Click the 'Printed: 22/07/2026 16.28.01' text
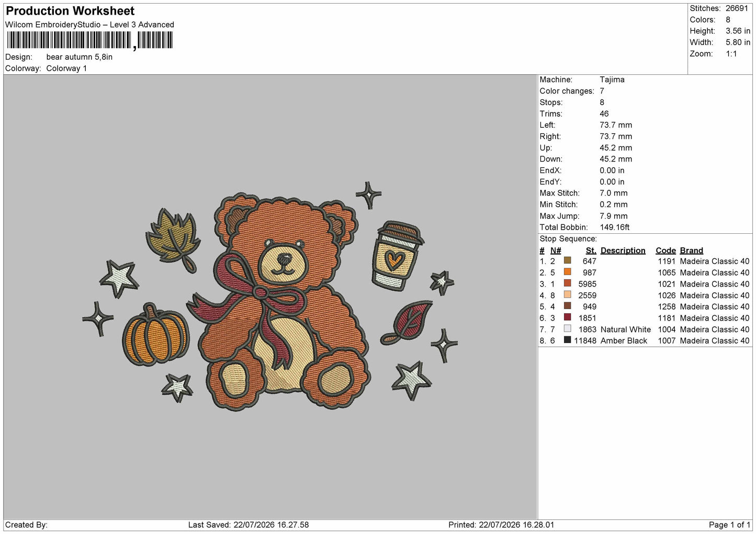Viewport: 756px width, 534px height. 501,525
